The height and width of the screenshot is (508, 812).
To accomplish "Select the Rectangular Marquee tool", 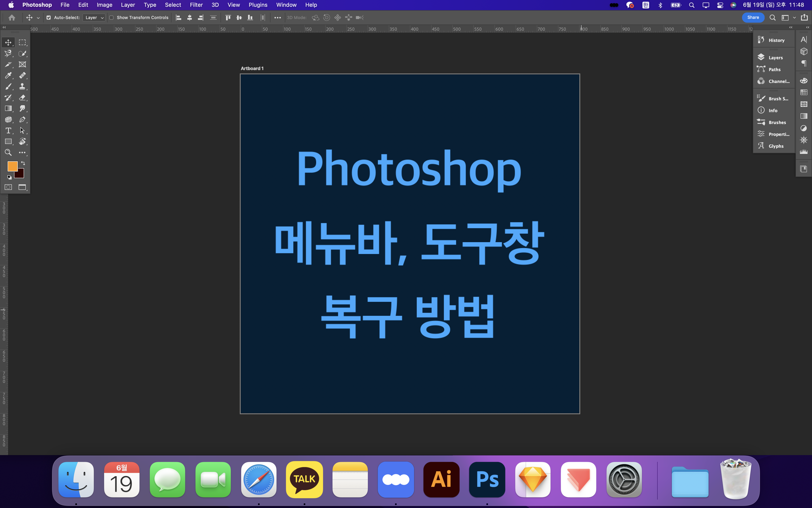I will 22,42.
